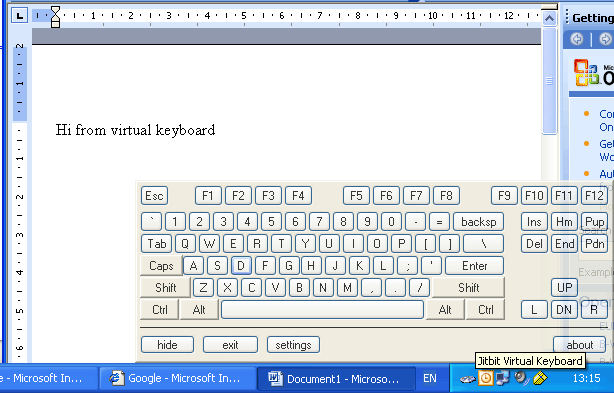Click the Microsoft Office logo in task pane
This screenshot has height=393, width=614.
[x=586, y=73]
